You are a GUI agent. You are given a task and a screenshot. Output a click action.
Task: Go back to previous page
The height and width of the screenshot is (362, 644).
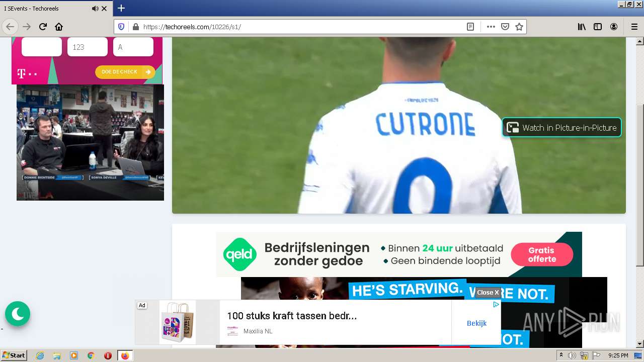10,27
